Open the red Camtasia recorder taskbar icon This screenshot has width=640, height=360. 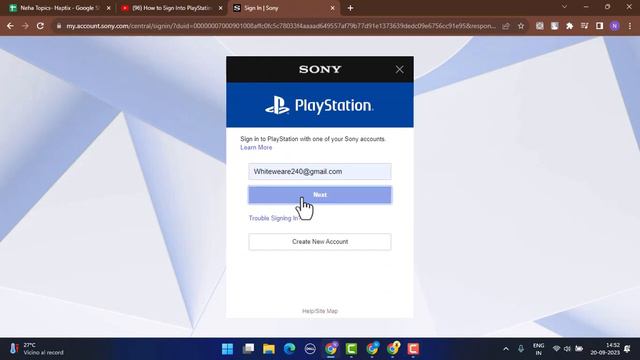413,349
